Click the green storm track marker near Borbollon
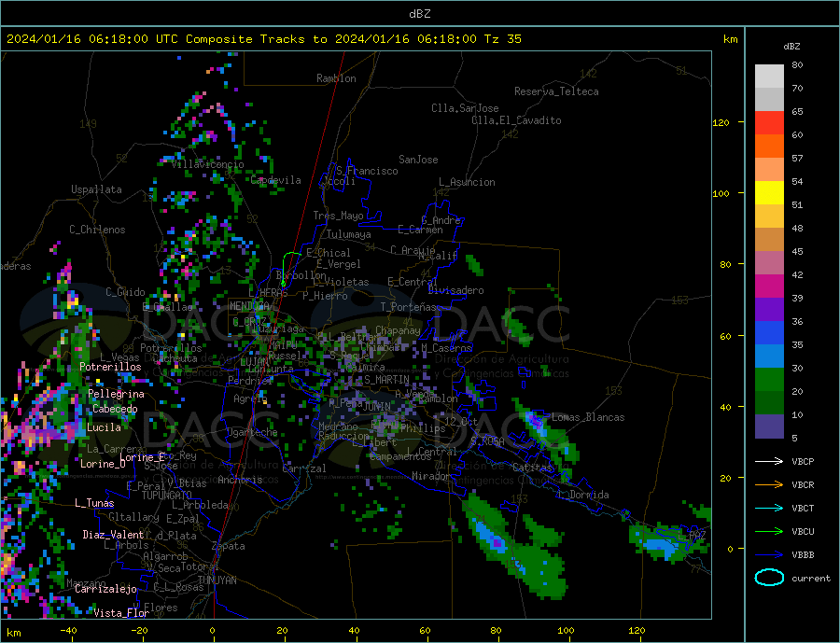The height and width of the screenshot is (643, 840). click(x=284, y=284)
